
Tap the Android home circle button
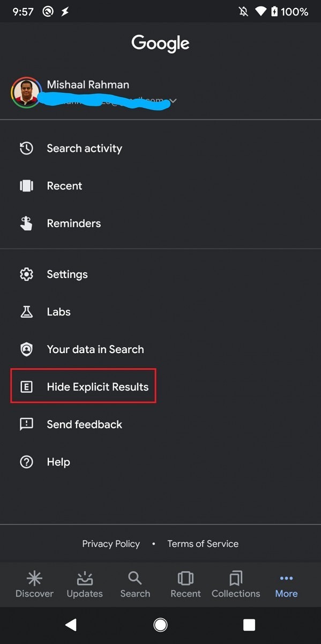click(x=160, y=625)
